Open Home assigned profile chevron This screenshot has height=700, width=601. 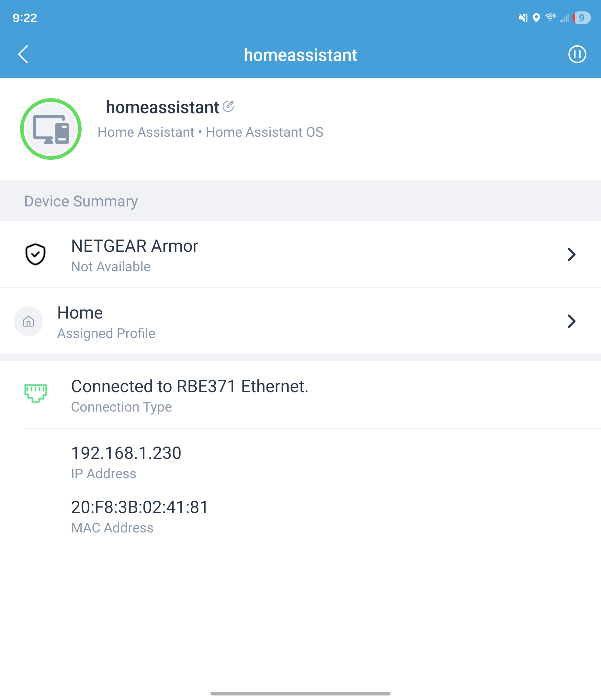(x=571, y=321)
